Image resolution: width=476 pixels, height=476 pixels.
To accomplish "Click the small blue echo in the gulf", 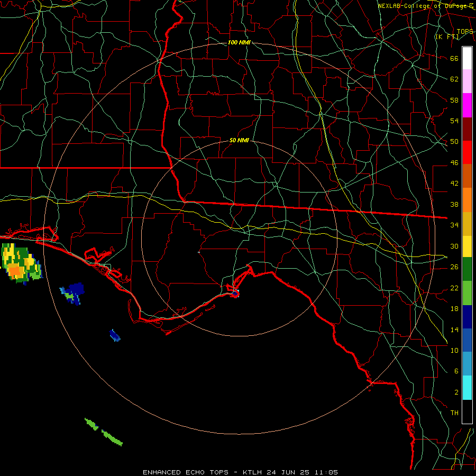I will (x=115, y=335).
